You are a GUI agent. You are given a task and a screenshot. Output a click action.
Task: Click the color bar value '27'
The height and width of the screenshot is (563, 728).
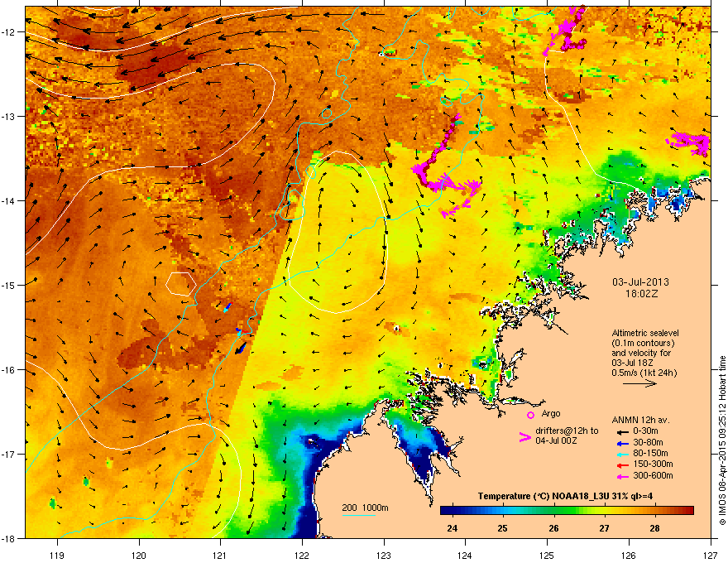[604, 528]
